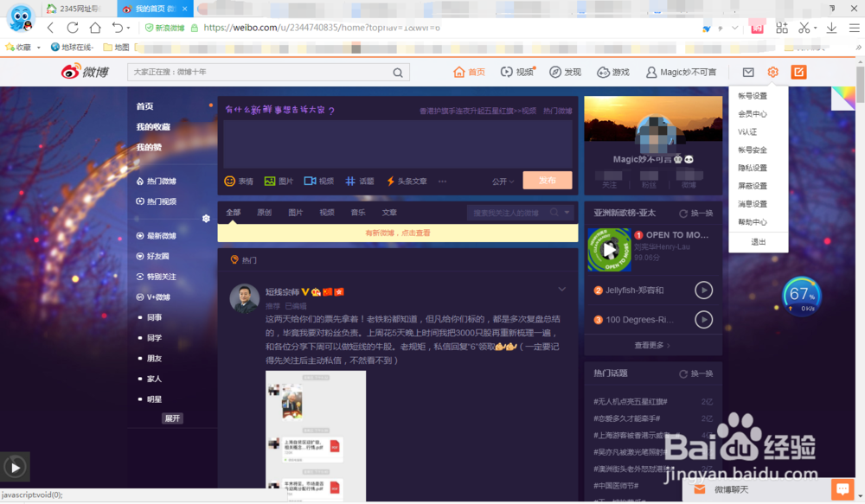Expand post options chevron for 短线宗师
The width and height of the screenshot is (865, 504).
click(x=561, y=289)
